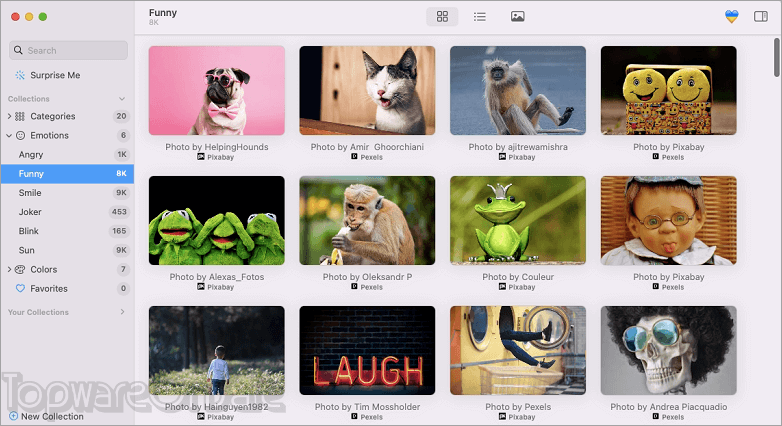Click 'Photo by Amir Ghoorchiani' caption
Screen dimensions: 782x426
[367, 147]
